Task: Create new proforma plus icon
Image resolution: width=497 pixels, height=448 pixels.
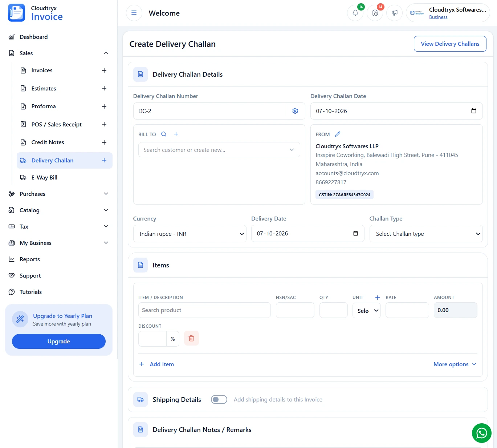Action: click(104, 106)
